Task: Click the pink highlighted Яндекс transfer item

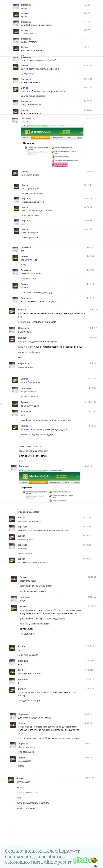Action: [x=60, y=165]
